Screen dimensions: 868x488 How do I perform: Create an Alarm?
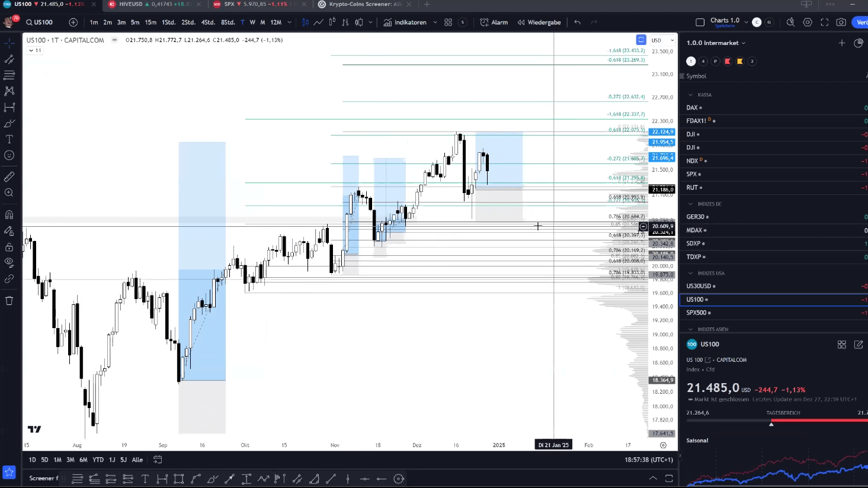click(x=494, y=23)
